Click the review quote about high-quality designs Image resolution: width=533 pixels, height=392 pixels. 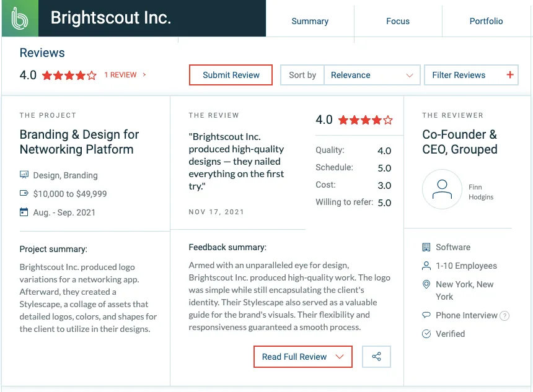click(236, 162)
